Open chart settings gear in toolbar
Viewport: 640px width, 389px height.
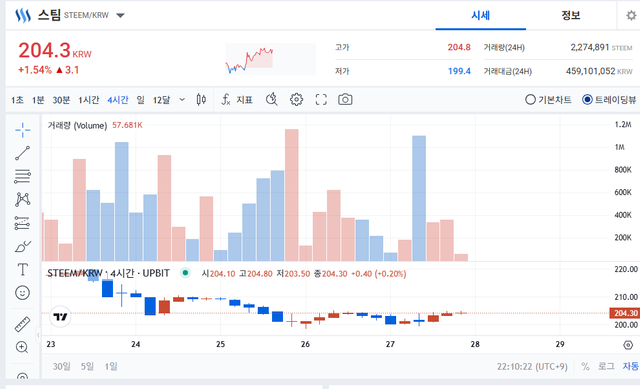point(296,100)
